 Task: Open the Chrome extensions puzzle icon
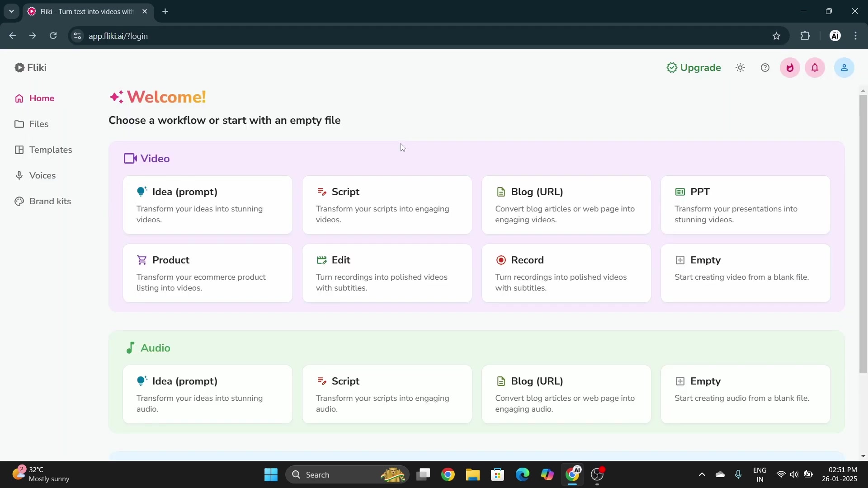(805, 36)
